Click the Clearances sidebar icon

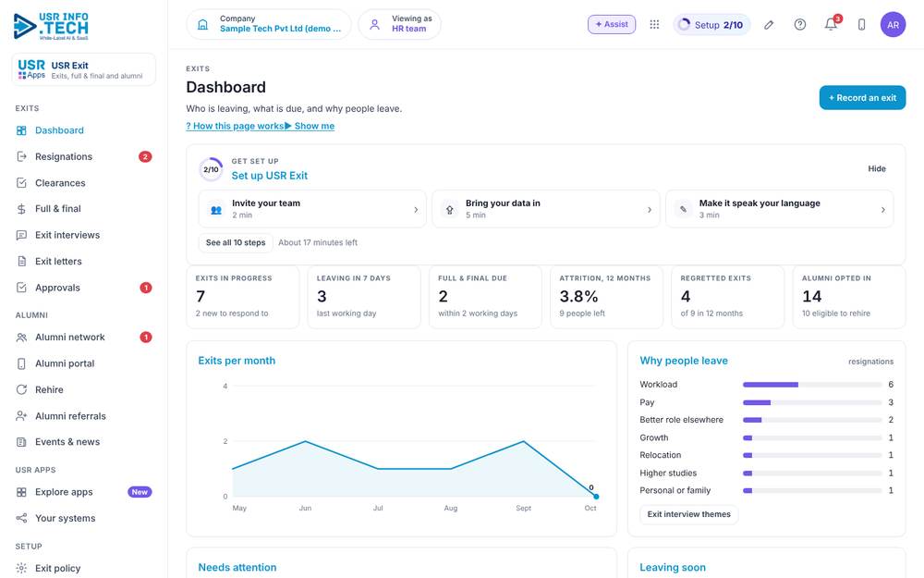pos(22,183)
